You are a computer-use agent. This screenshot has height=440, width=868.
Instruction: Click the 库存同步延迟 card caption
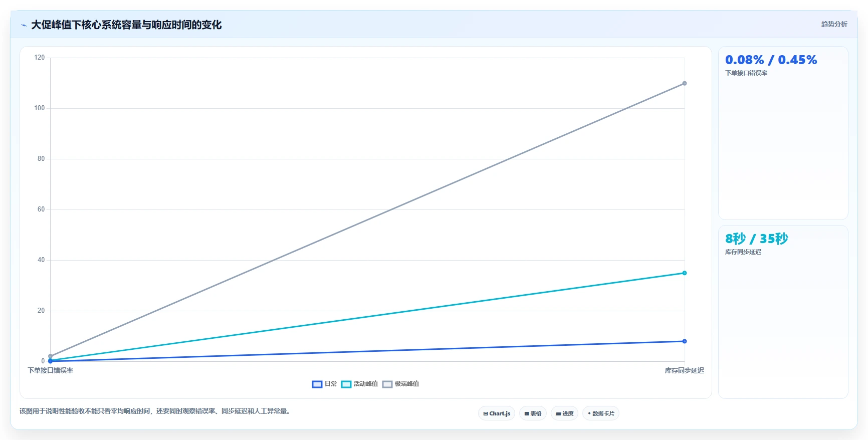point(743,252)
